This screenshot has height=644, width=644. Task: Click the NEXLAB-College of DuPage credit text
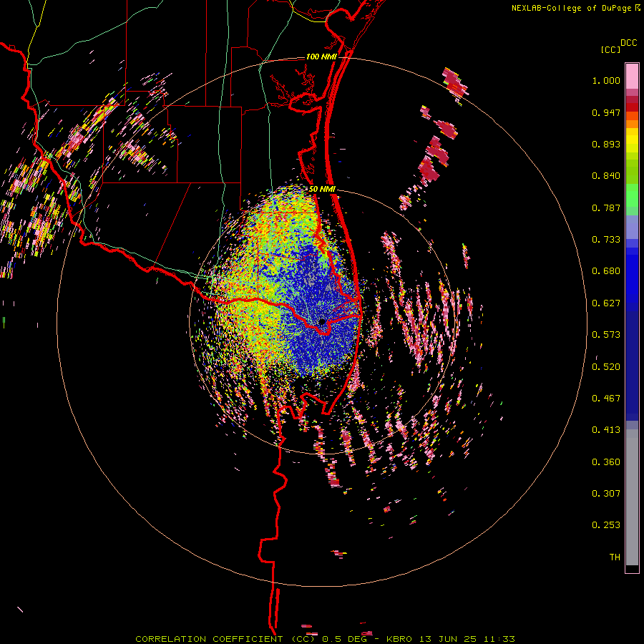[x=571, y=8]
